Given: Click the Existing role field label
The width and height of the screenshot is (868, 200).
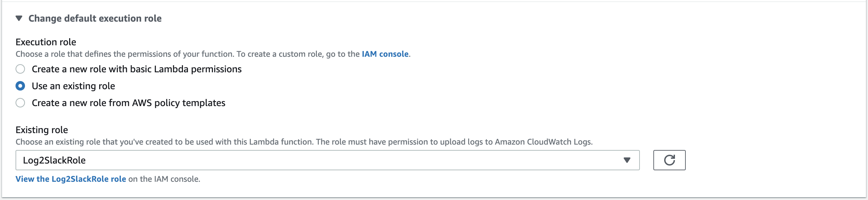Looking at the screenshot, I should [42, 130].
